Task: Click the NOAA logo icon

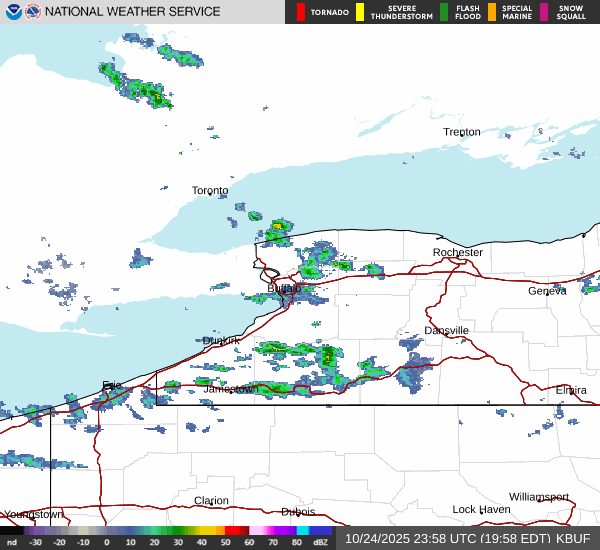Action: point(12,12)
